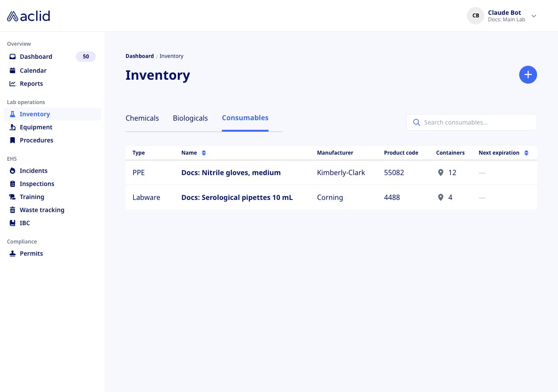Click the Incidents flame icon
Screen dimensions: 558x392
(x=13, y=171)
